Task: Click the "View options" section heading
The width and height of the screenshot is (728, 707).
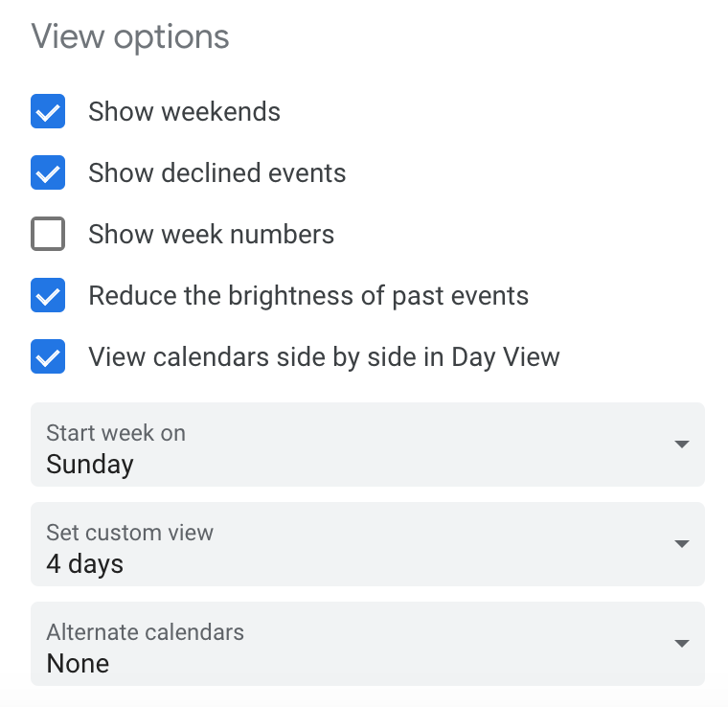Action: 130,37
